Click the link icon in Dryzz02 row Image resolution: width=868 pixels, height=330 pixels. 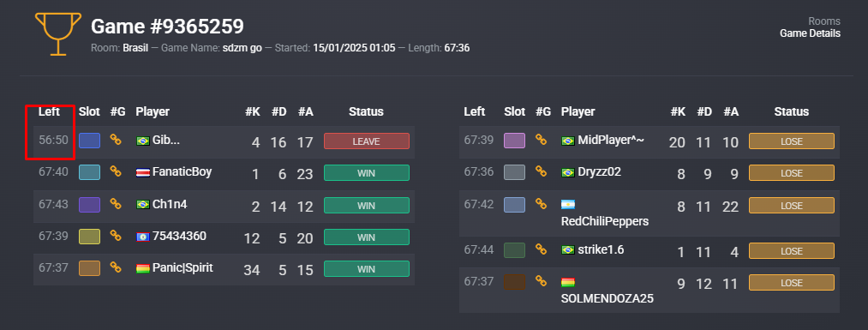point(541,172)
